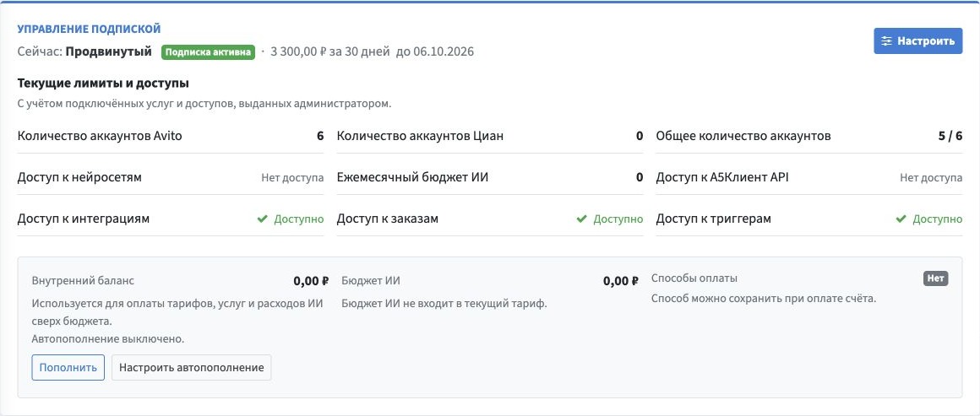The image size is (980, 416).
Task: Click the price 3 300,00 ₽ за 30 дней
Action: click(x=330, y=51)
